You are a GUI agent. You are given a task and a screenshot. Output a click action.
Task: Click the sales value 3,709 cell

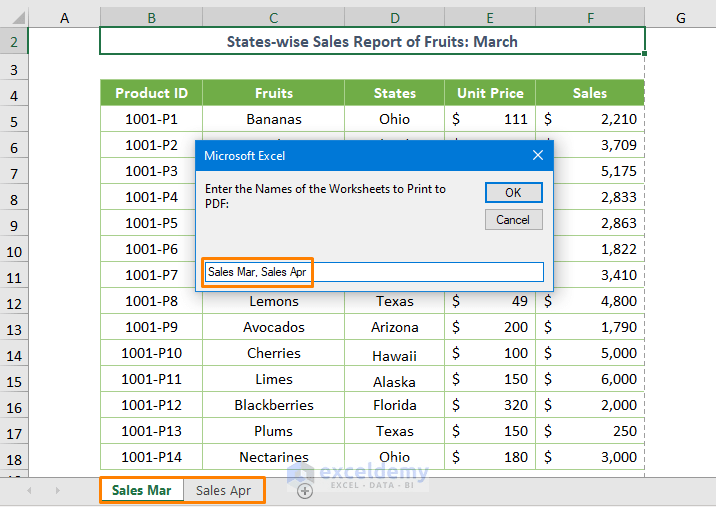pyautogui.click(x=599, y=145)
